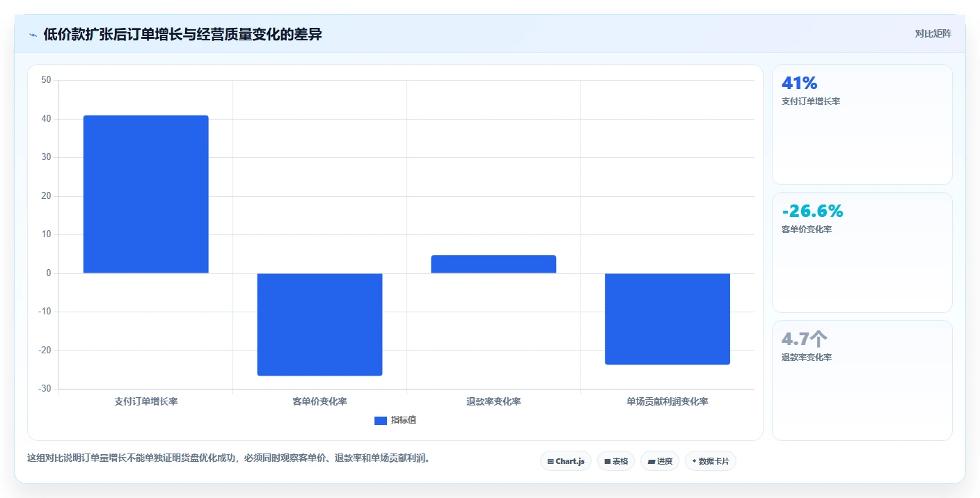
Task: Click the 数据卡片 tag chip
Action: (711, 461)
